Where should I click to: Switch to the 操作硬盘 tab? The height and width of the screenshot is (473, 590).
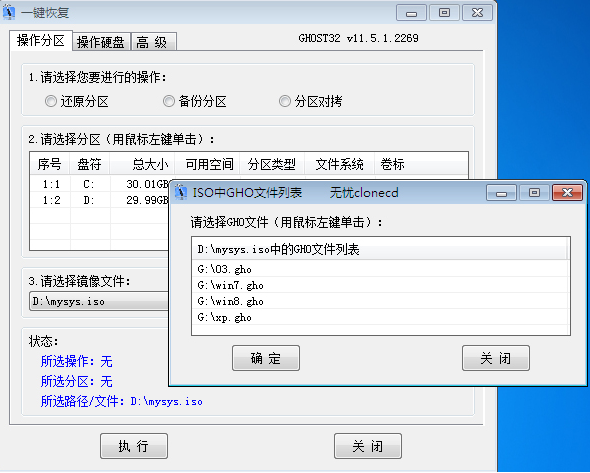[x=101, y=42]
